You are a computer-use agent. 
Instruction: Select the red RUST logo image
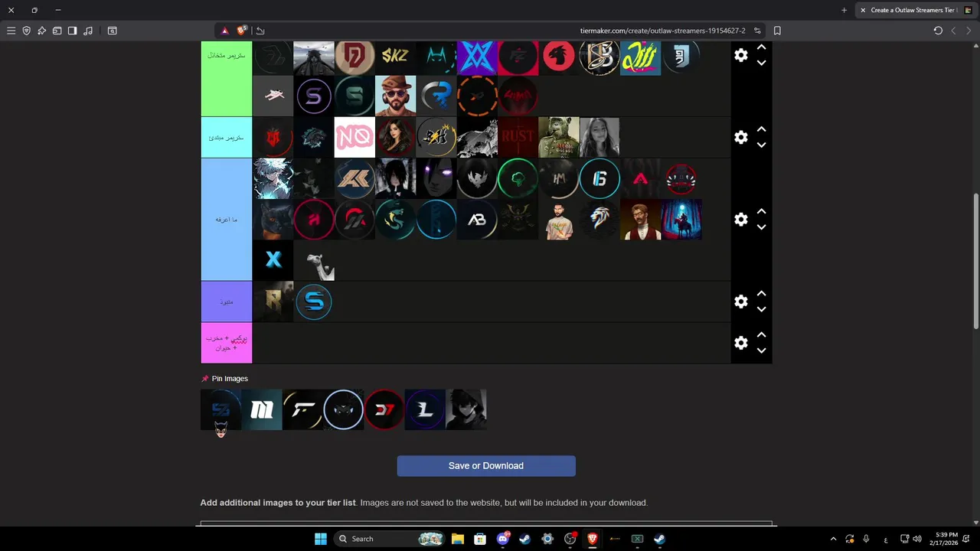[518, 138]
